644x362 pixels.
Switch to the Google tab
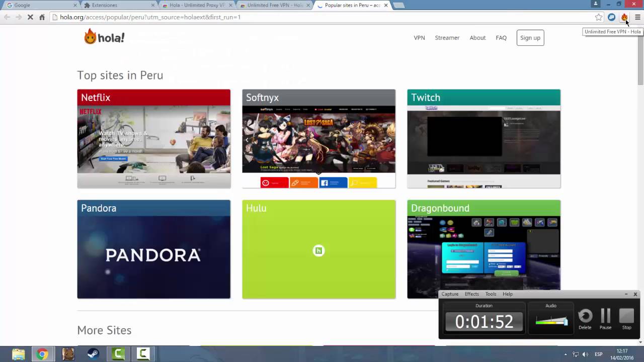(40, 5)
